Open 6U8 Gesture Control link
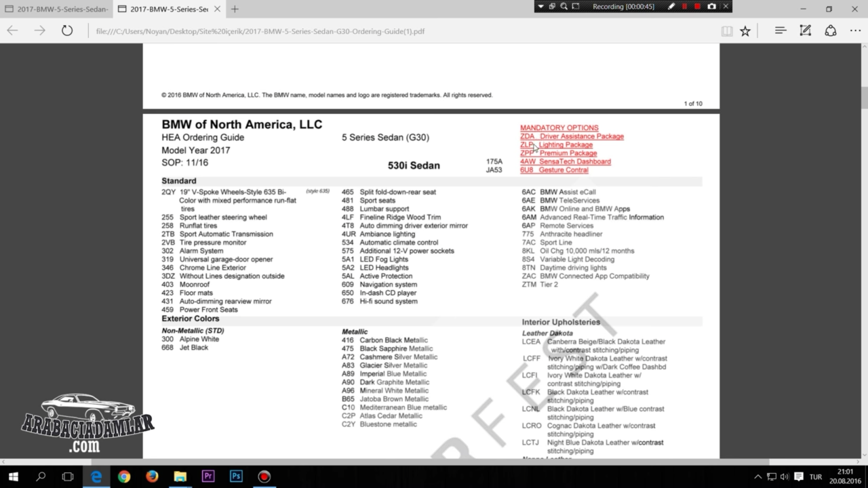 pyautogui.click(x=554, y=170)
